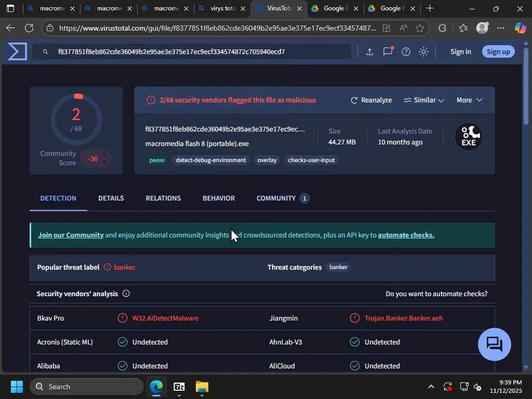Screen dimensions: 532x399
Task: Click the taskbar Search box
Action: click(x=87, y=387)
